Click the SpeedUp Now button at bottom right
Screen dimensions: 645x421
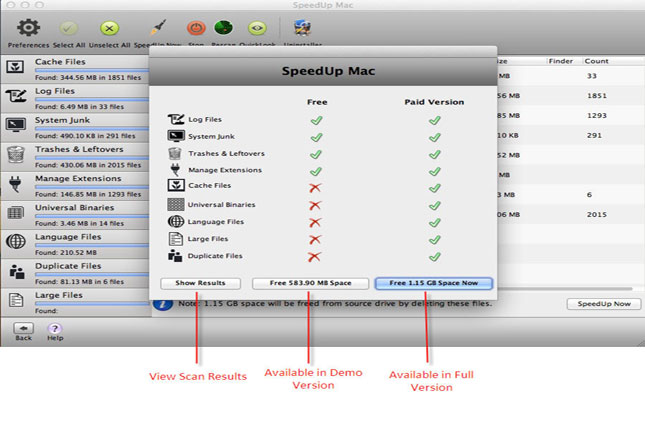[x=604, y=304]
